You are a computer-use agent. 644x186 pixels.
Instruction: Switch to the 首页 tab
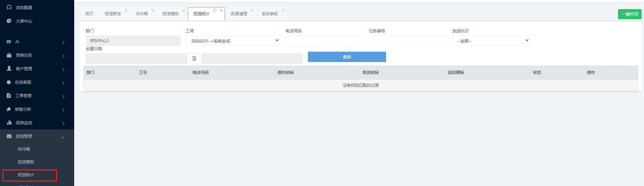89,14
